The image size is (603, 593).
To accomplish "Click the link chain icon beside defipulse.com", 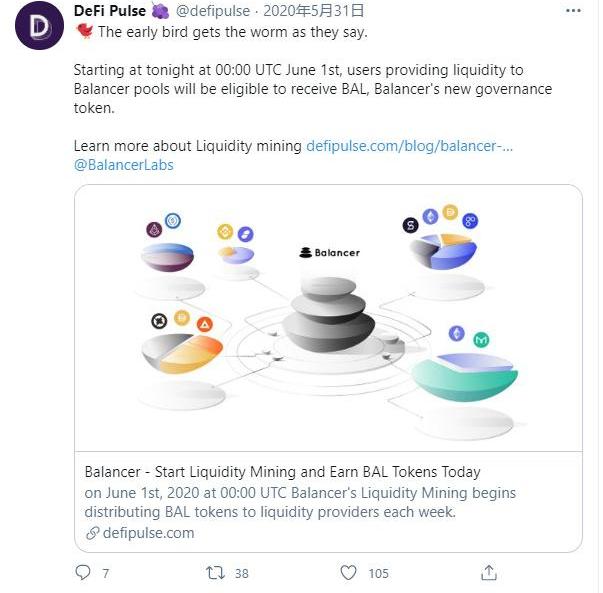I will tap(92, 533).
